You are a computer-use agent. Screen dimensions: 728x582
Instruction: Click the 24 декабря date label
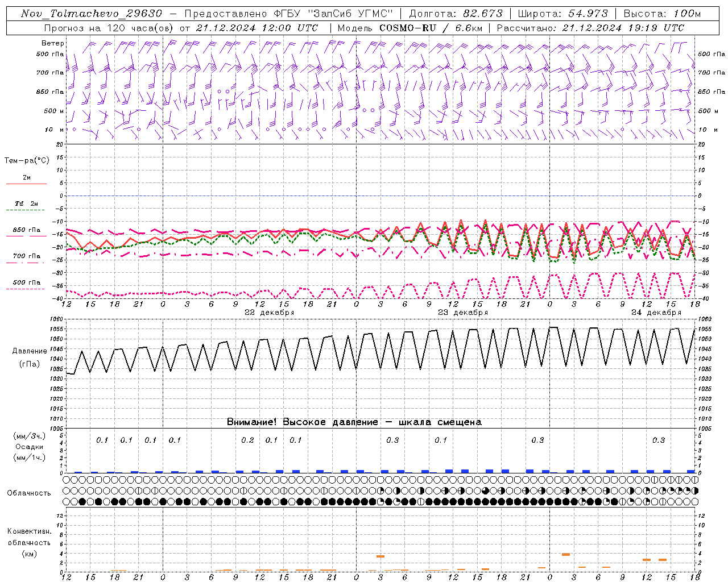pos(656,313)
